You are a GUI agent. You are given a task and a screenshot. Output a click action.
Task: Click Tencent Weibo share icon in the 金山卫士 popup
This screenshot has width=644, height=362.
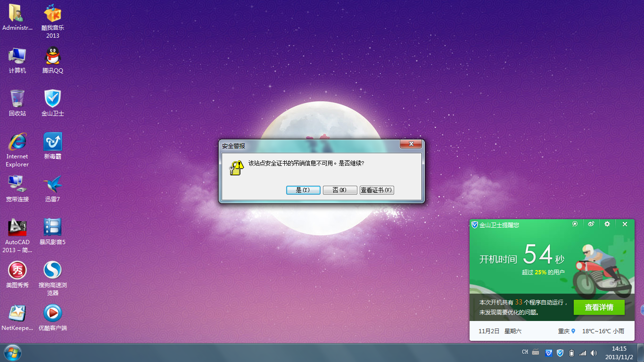click(575, 224)
